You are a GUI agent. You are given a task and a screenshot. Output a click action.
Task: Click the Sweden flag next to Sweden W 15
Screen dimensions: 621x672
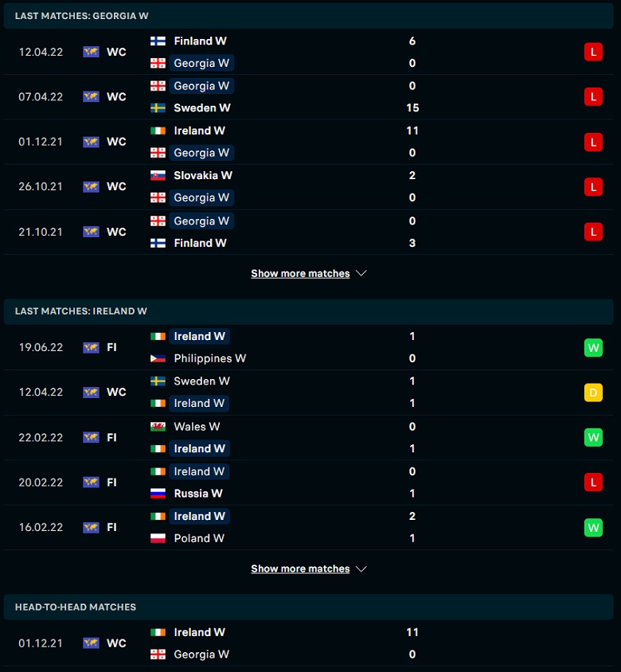pos(158,108)
